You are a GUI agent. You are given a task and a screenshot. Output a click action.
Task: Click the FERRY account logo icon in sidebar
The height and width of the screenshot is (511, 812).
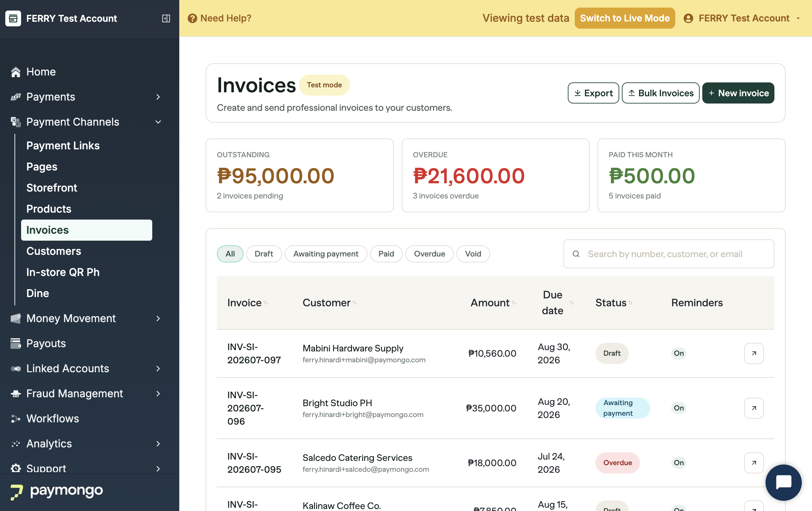tap(13, 18)
